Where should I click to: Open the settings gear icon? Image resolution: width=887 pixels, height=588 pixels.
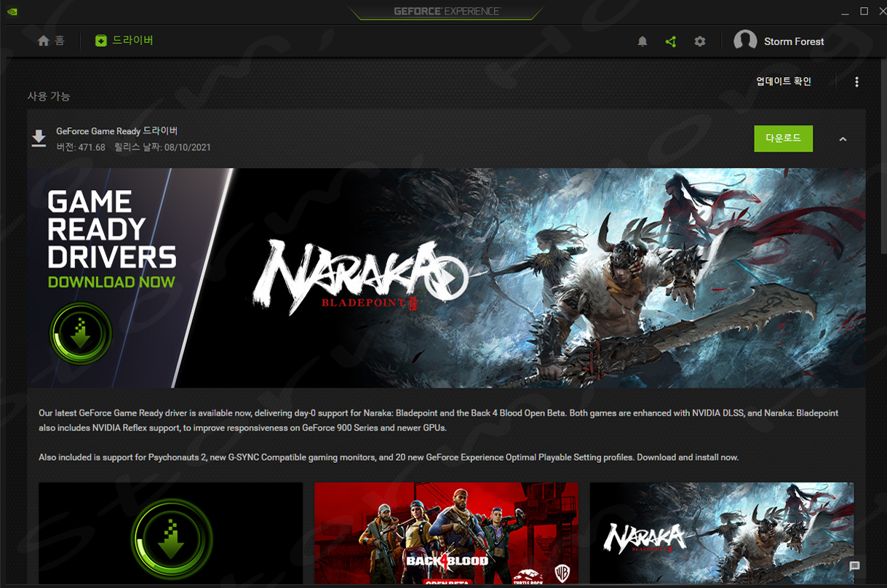[700, 41]
